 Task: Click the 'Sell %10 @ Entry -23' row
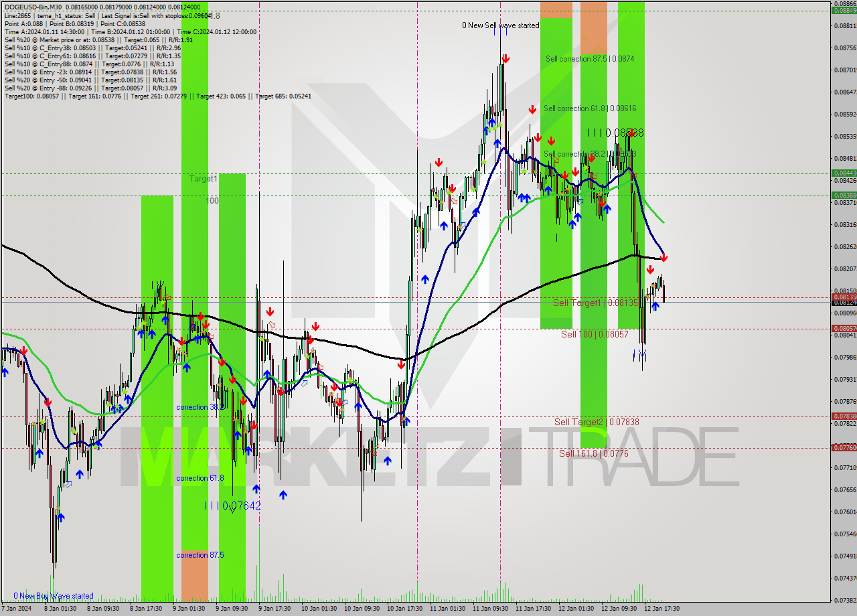(90, 72)
